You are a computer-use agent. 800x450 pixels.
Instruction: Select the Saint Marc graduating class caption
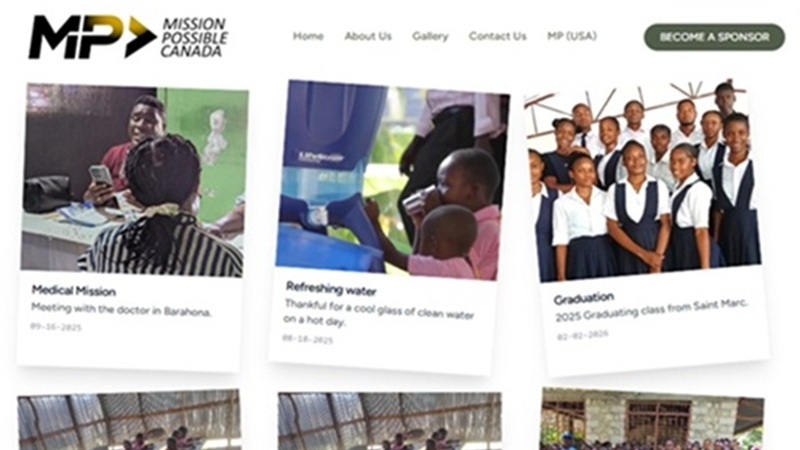651,310
